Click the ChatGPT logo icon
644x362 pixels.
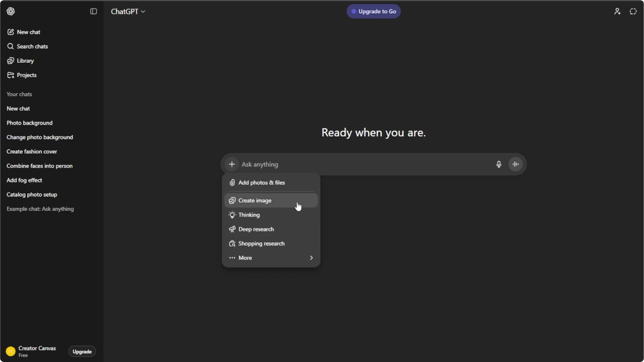tap(10, 11)
